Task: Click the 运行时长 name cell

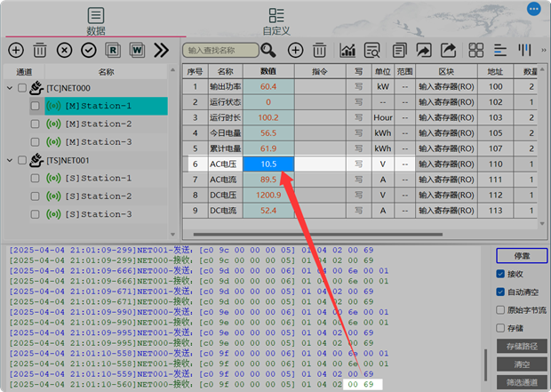Action: click(x=225, y=117)
